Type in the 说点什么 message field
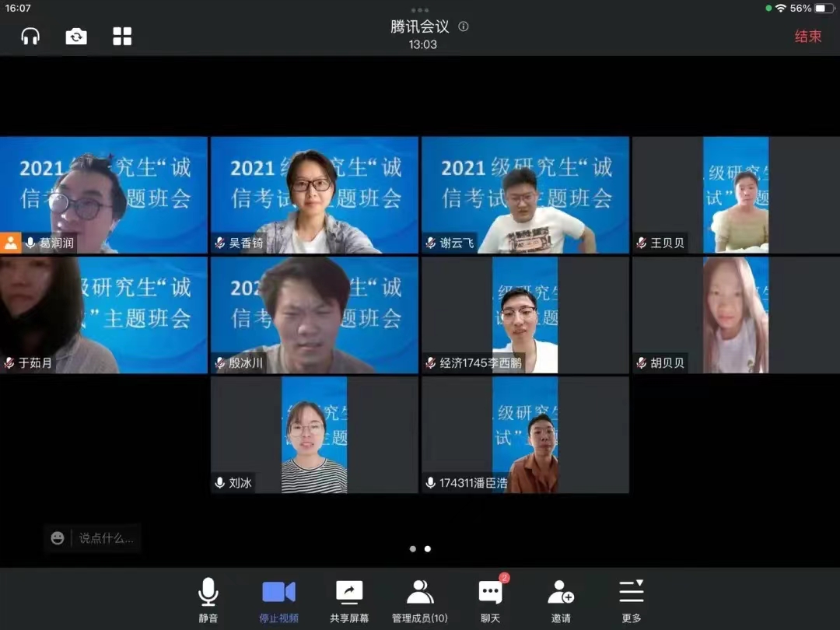840x630 pixels. (x=106, y=537)
